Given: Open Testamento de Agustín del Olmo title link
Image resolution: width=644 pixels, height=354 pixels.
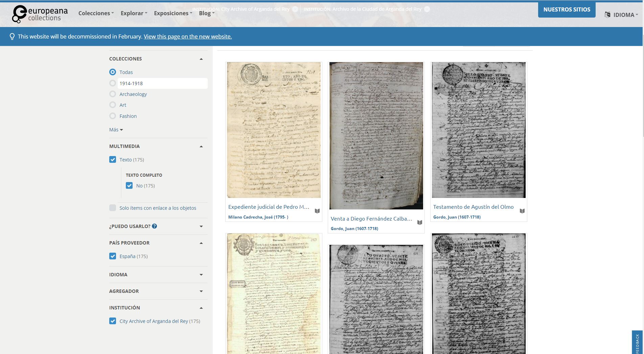Looking at the screenshot, I should 473,207.
